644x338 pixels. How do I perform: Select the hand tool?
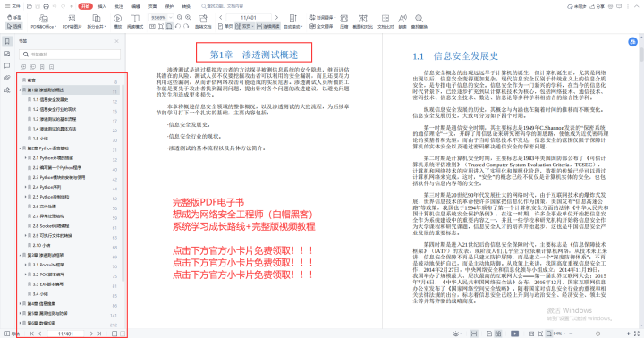point(14,17)
